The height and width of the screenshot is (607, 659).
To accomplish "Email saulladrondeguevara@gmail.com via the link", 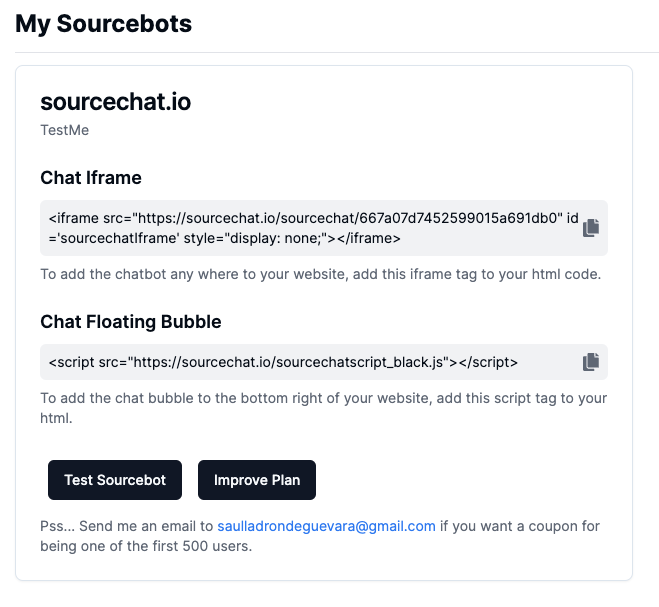I will point(326,526).
